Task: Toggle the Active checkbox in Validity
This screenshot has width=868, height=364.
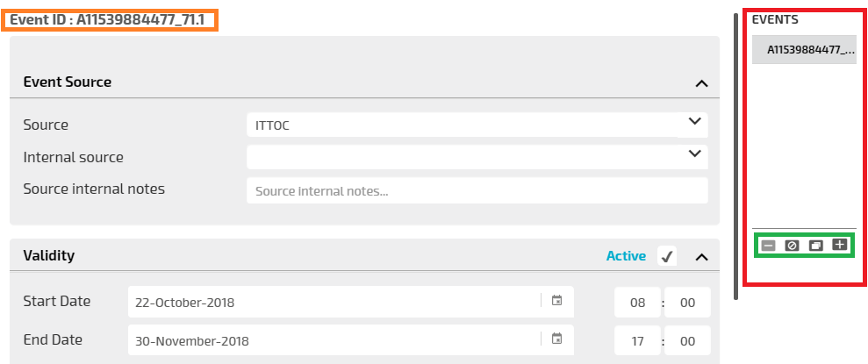Action: [x=667, y=256]
